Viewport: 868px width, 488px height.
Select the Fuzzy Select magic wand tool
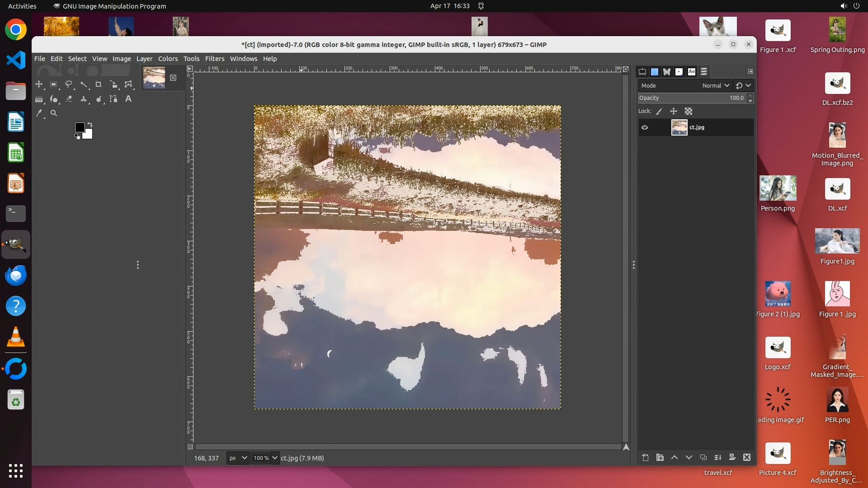click(x=84, y=84)
